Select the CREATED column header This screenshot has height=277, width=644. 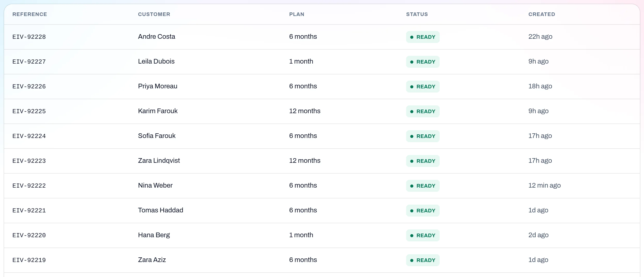tap(542, 14)
